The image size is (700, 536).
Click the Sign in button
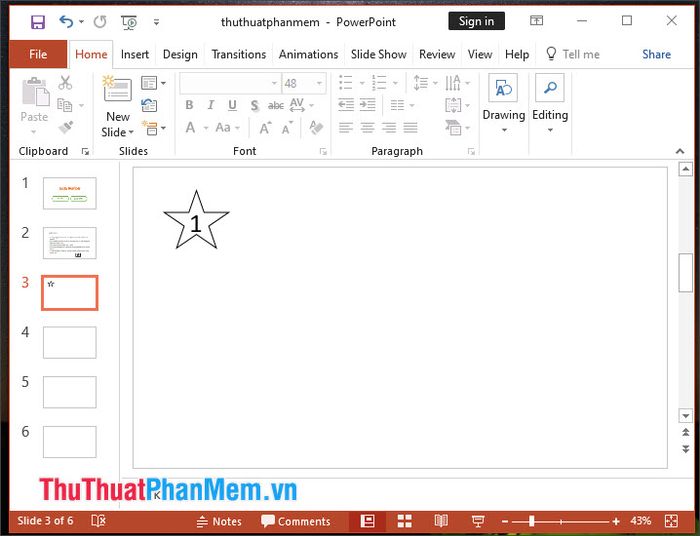tap(476, 21)
